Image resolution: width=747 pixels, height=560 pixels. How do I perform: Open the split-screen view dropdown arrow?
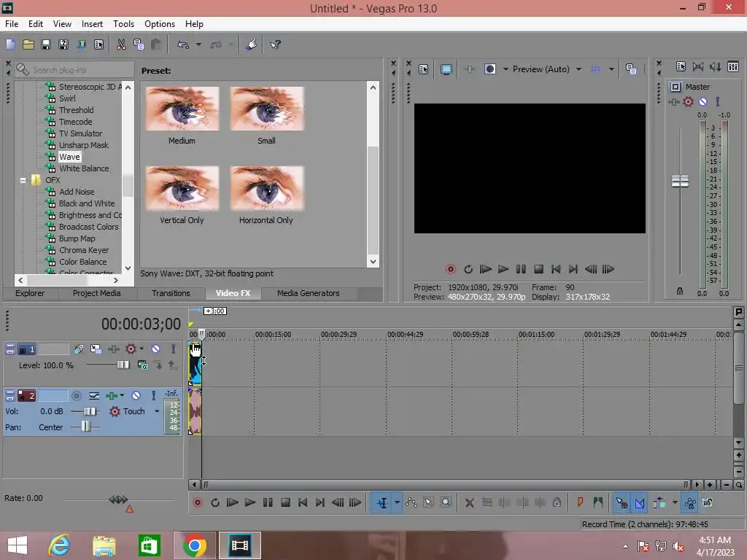tap(506, 69)
